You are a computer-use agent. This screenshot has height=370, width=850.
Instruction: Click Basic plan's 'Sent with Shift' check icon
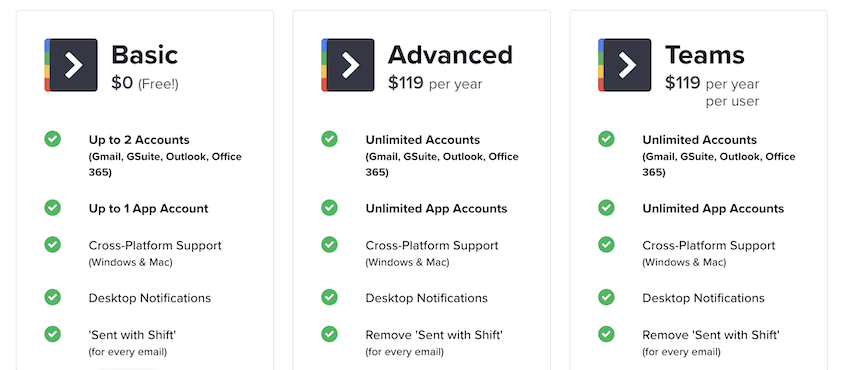coord(53,334)
